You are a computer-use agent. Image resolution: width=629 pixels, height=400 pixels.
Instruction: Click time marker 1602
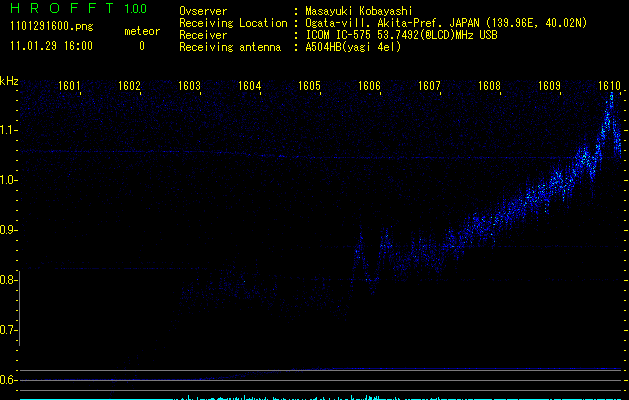tap(129, 86)
